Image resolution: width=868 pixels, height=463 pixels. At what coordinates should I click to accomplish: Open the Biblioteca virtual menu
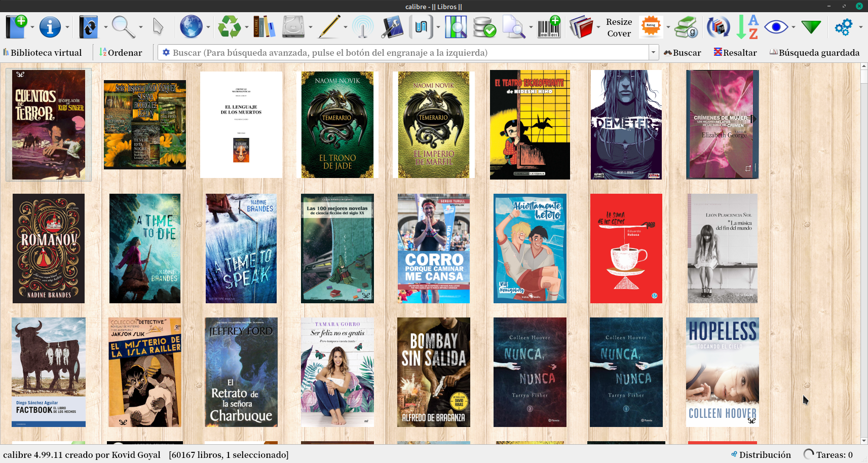tap(43, 52)
